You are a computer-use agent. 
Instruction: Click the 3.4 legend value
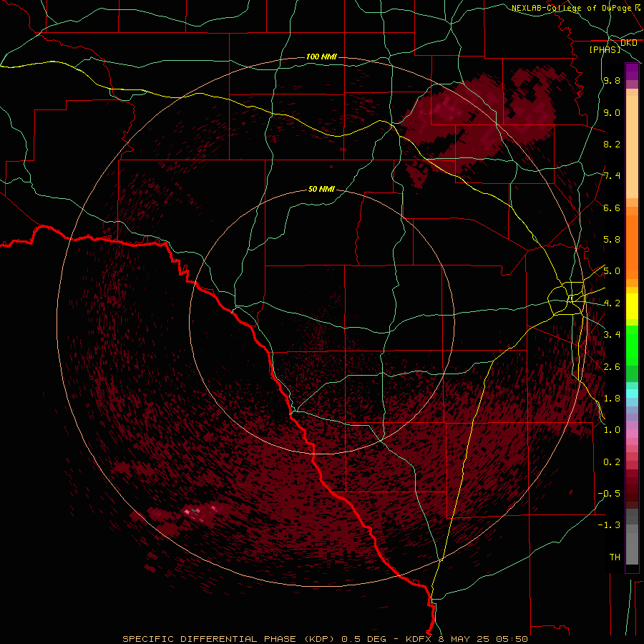612,335
